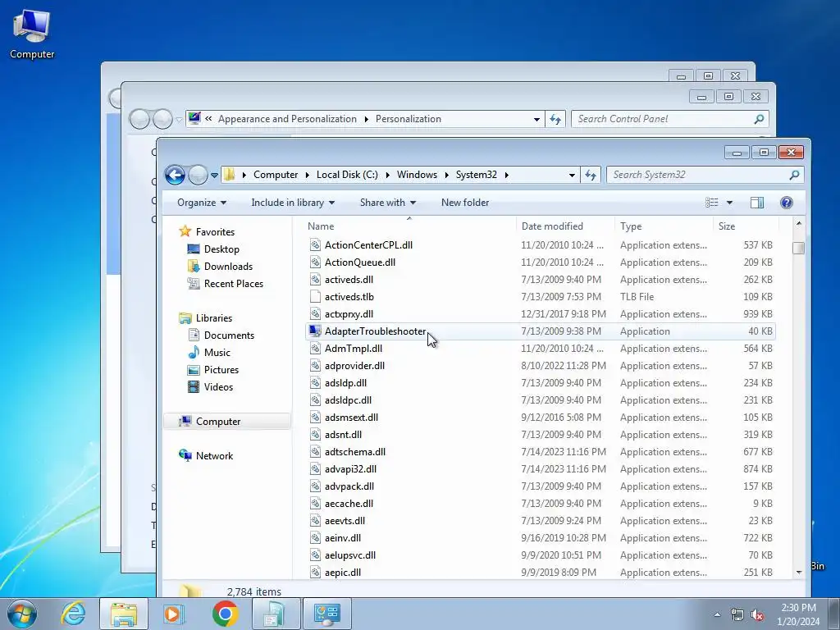Click the New folder button

(465, 203)
